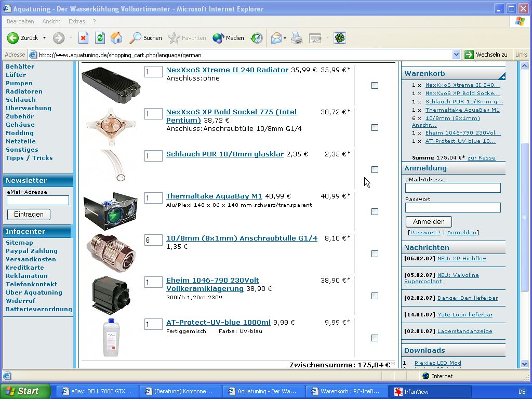Open Versandkosten in Infocenter

(31, 259)
